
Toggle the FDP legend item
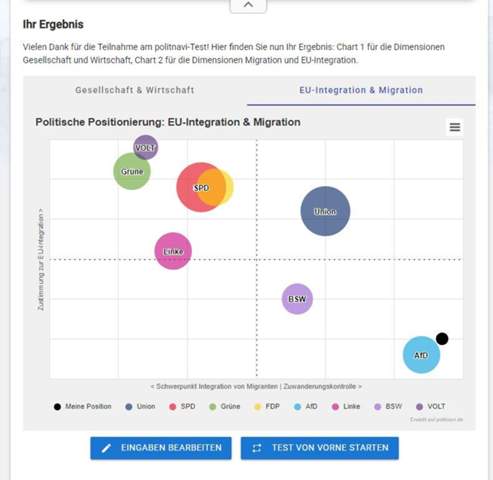pyautogui.click(x=267, y=407)
